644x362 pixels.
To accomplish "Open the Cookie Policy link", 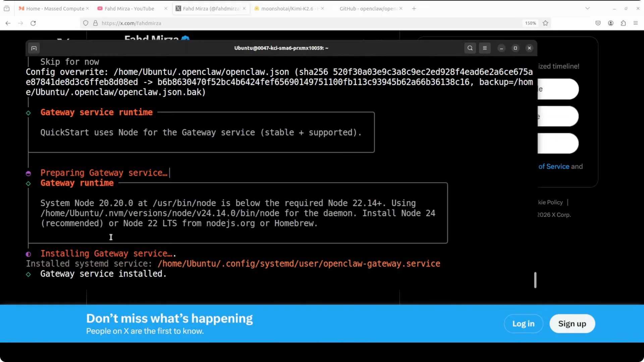I will coord(550,202).
